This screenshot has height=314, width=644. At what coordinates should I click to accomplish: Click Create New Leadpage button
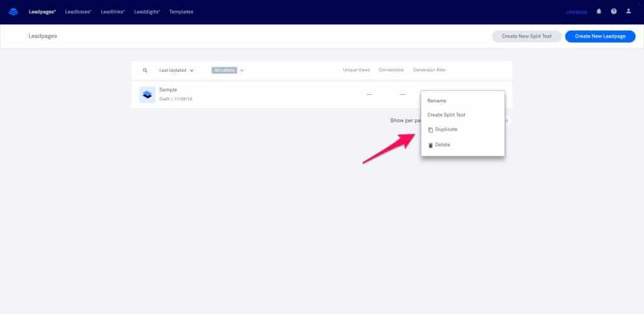pos(600,36)
